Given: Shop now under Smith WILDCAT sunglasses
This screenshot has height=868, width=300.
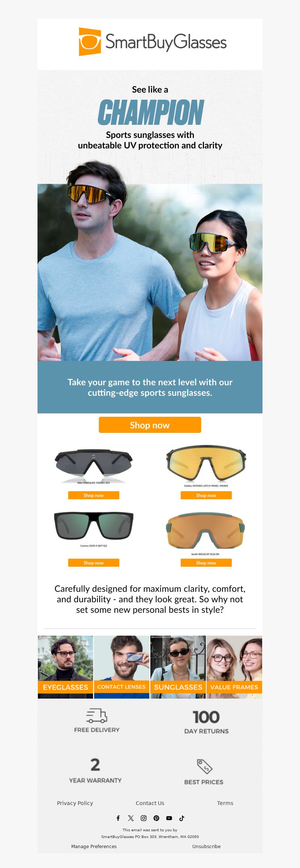Looking at the screenshot, I should click(206, 563).
